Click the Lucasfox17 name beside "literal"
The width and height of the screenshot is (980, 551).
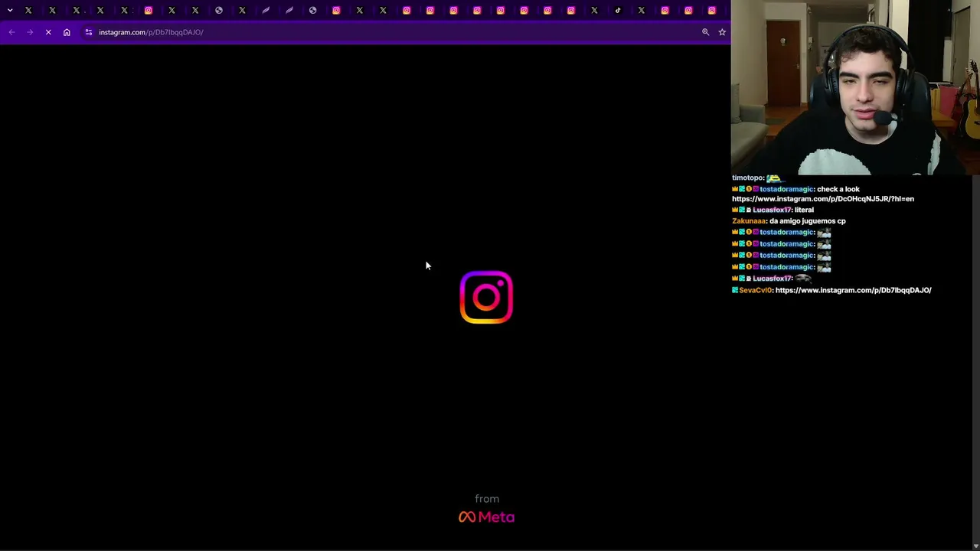pyautogui.click(x=772, y=210)
